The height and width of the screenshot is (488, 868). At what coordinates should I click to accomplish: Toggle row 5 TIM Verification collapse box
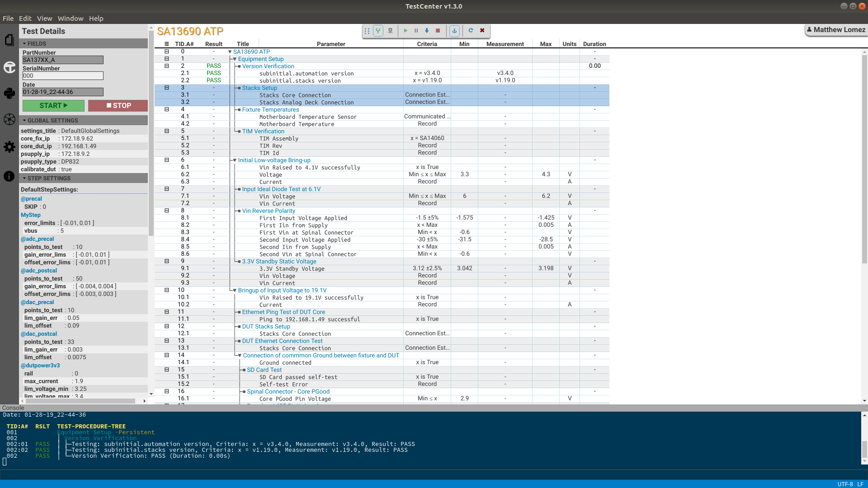(x=167, y=131)
